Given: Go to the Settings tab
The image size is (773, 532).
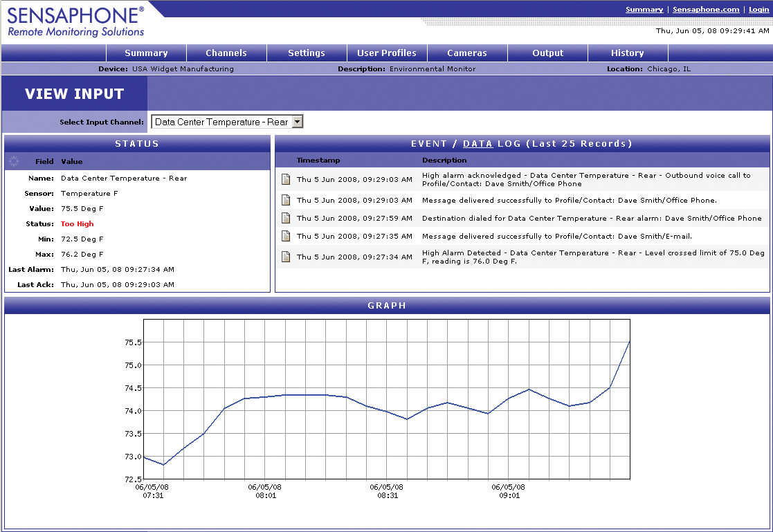Looking at the screenshot, I should (307, 53).
